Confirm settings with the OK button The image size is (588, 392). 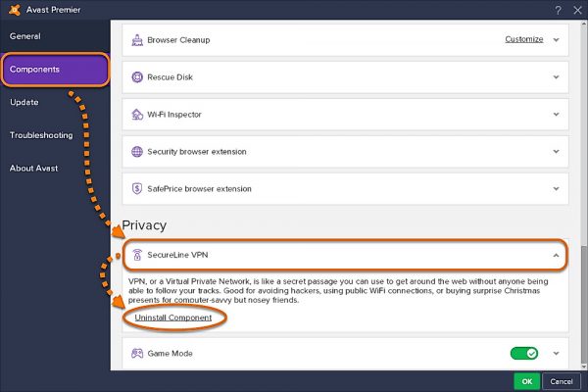click(x=527, y=381)
